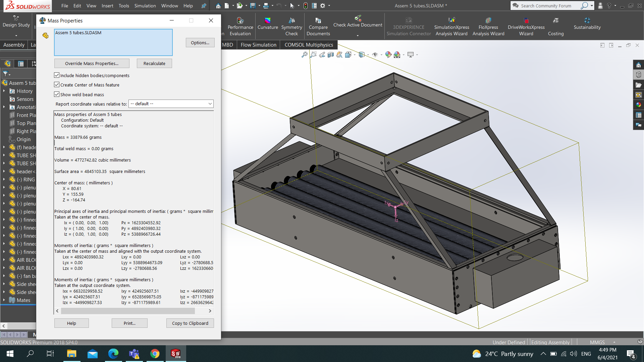
Task: Open File Explorer task pane folder tab
Action: 639,85
